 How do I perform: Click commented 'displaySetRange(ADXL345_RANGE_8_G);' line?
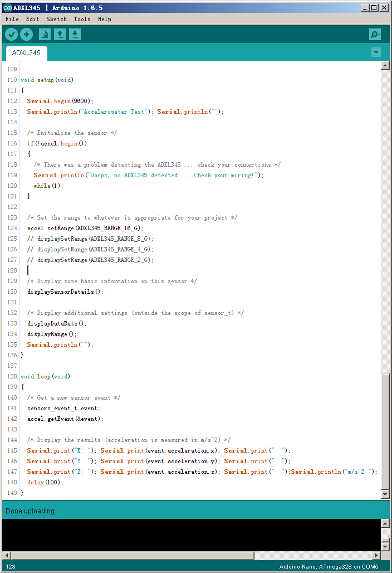coord(90,239)
